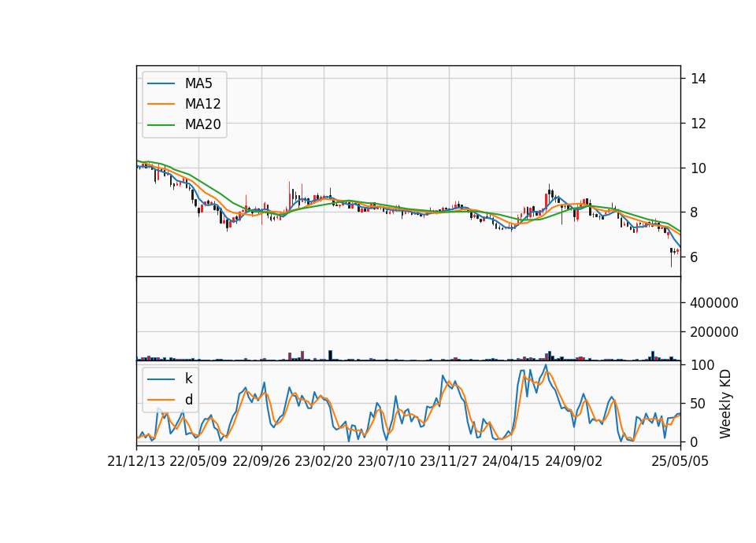Click the green MA20 legend line sample

pyautogui.click(x=161, y=125)
